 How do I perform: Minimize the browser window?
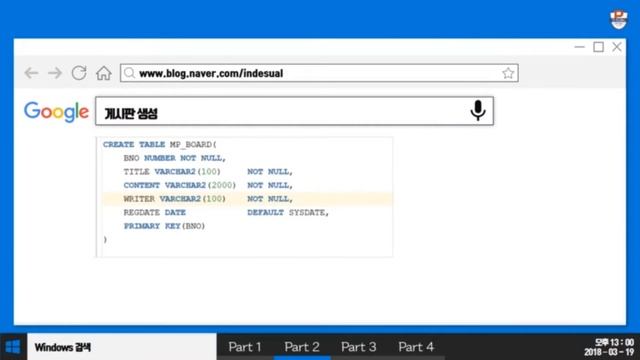580,47
